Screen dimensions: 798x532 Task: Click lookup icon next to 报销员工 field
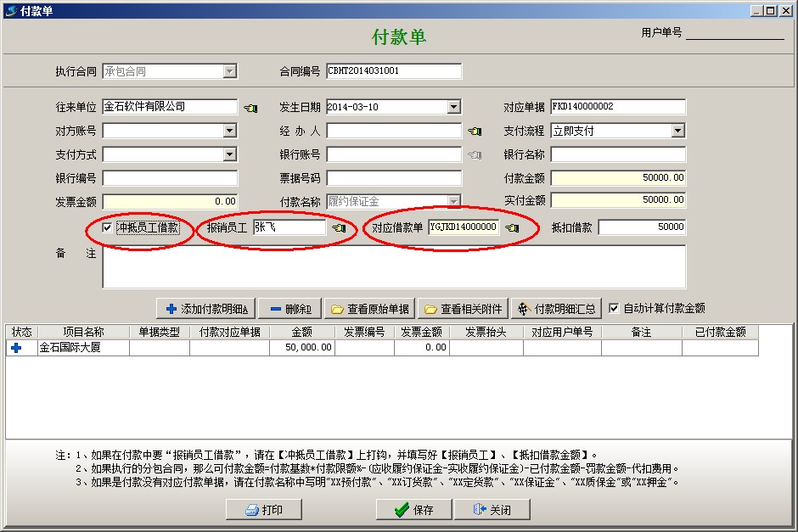click(339, 228)
